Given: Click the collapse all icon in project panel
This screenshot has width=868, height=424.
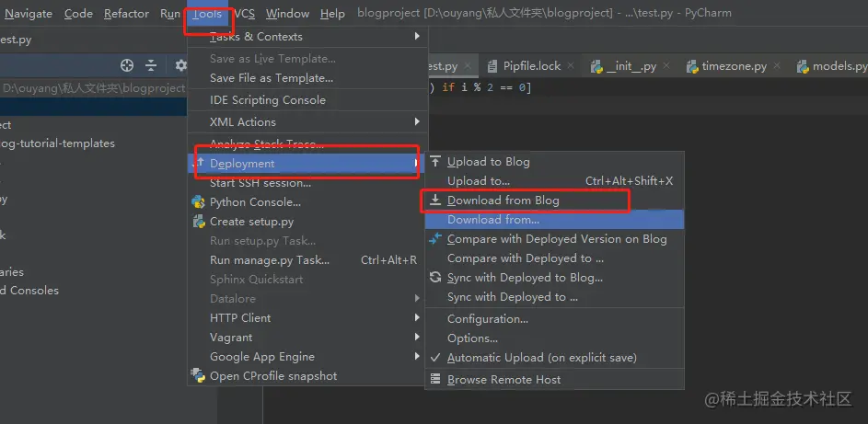Looking at the screenshot, I should [151, 66].
